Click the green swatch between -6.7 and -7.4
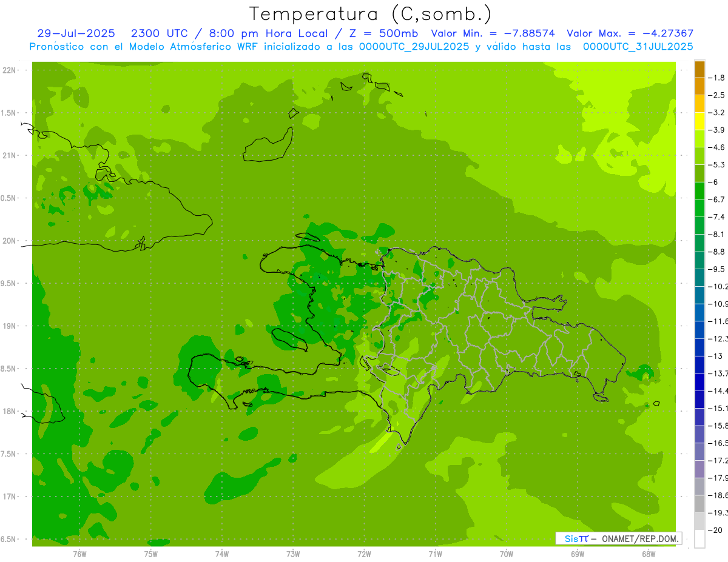The height and width of the screenshot is (562, 728). [699, 208]
